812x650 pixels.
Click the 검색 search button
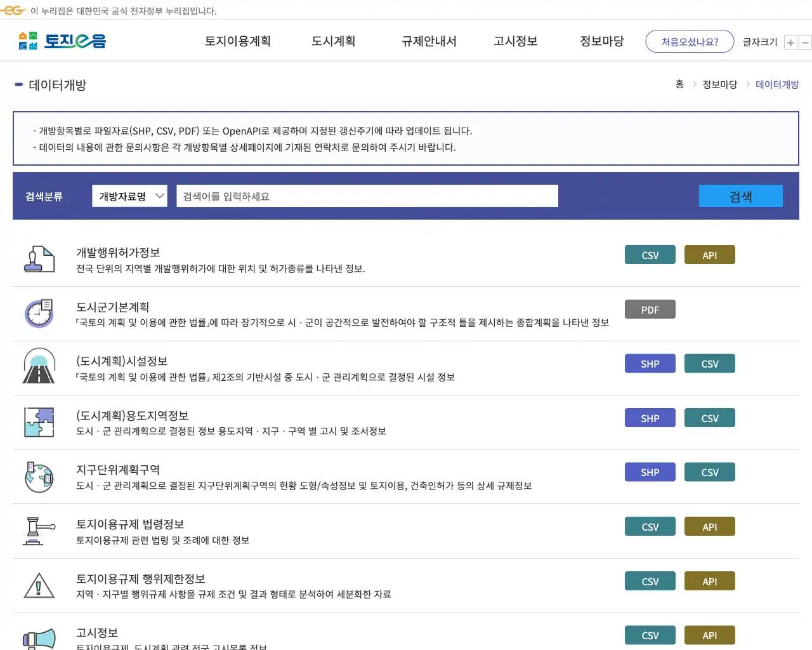pyautogui.click(x=740, y=196)
